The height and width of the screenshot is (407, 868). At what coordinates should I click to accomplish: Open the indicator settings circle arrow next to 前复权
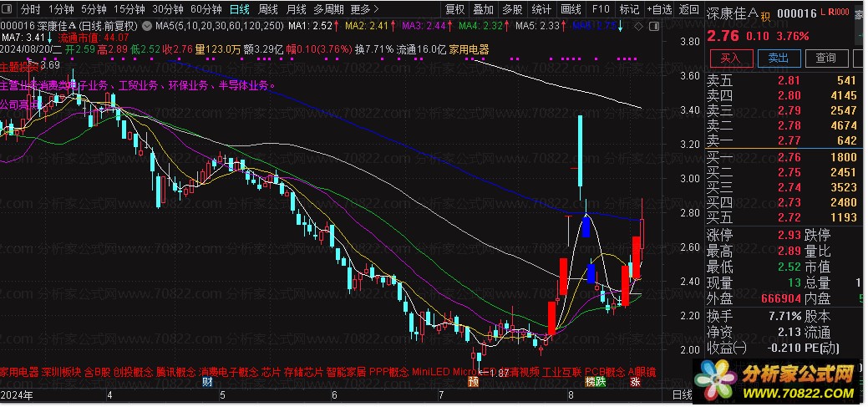pos(146,25)
